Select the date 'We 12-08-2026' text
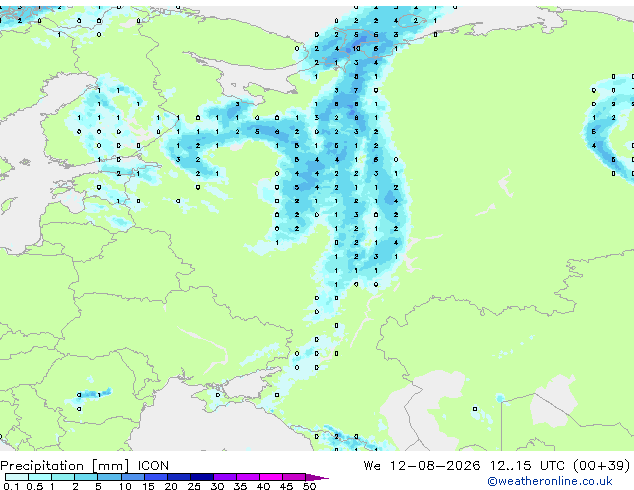The image size is (634, 490). click(x=422, y=466)
